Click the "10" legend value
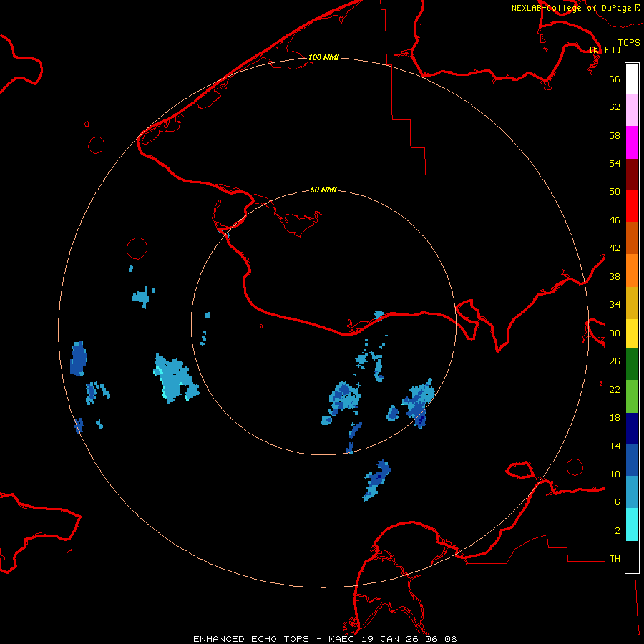Image resolution: width=644 pixels, height=644 pixels. pos(615,474)
